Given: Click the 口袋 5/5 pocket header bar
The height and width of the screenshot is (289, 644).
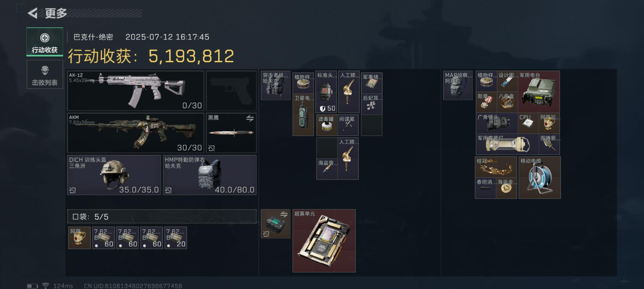Looking at the screenshot, I should click(x=162, y=216).
